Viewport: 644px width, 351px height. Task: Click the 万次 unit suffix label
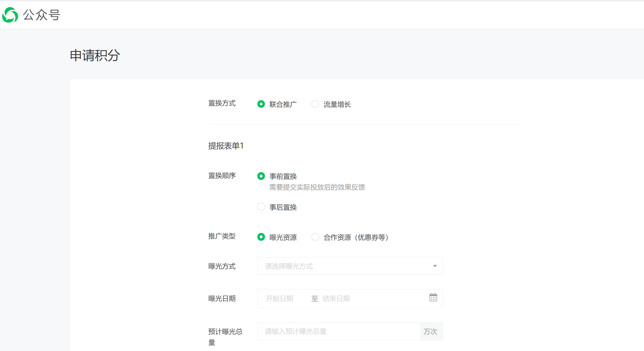coord(431,331)
